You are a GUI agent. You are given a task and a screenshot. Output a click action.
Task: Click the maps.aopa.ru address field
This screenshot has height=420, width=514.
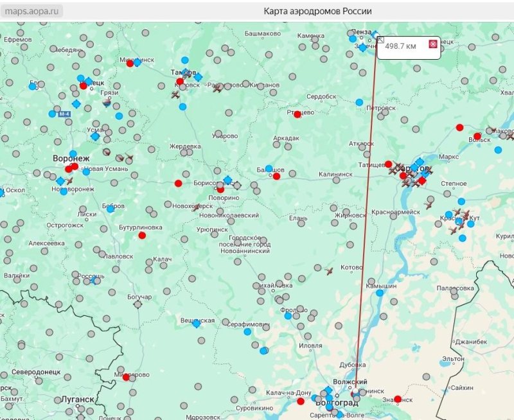click(32, 12)
